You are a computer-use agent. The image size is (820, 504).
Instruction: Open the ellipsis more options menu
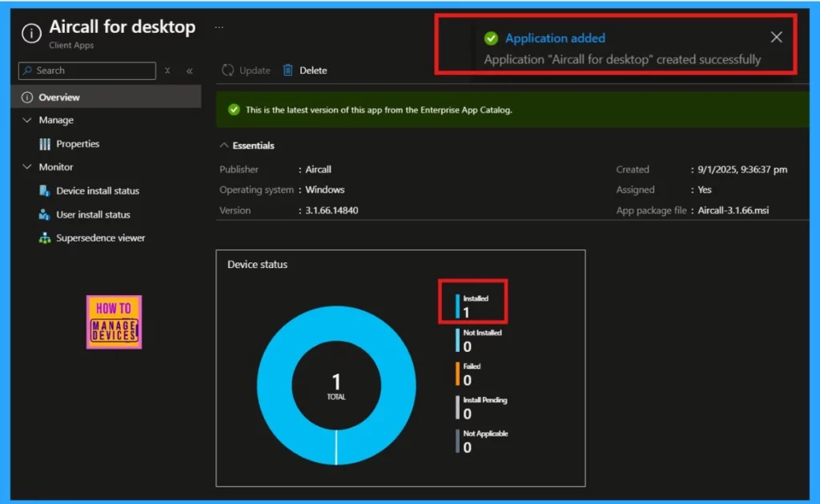pyautogui.click(x=219, y=27)
